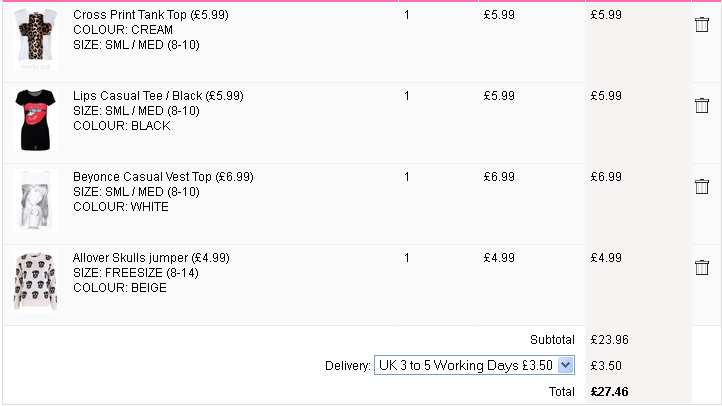Click the Delivery dropdown arrow button

tap(565, 365)
